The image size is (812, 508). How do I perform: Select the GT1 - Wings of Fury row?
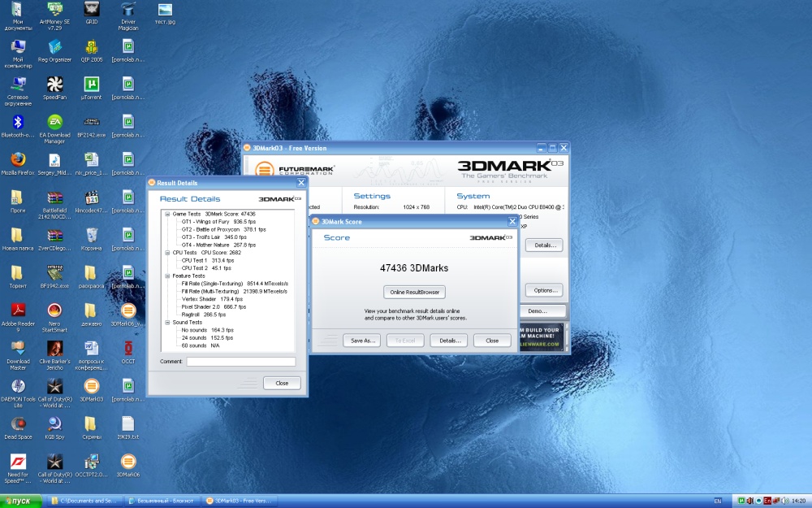218,222
